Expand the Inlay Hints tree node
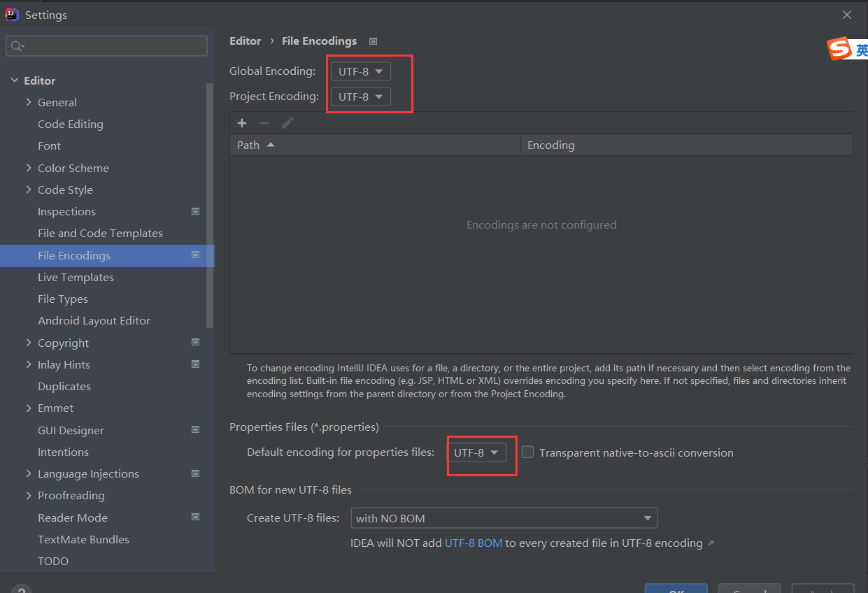Screen dimensions: 868x593 [29, 364]
